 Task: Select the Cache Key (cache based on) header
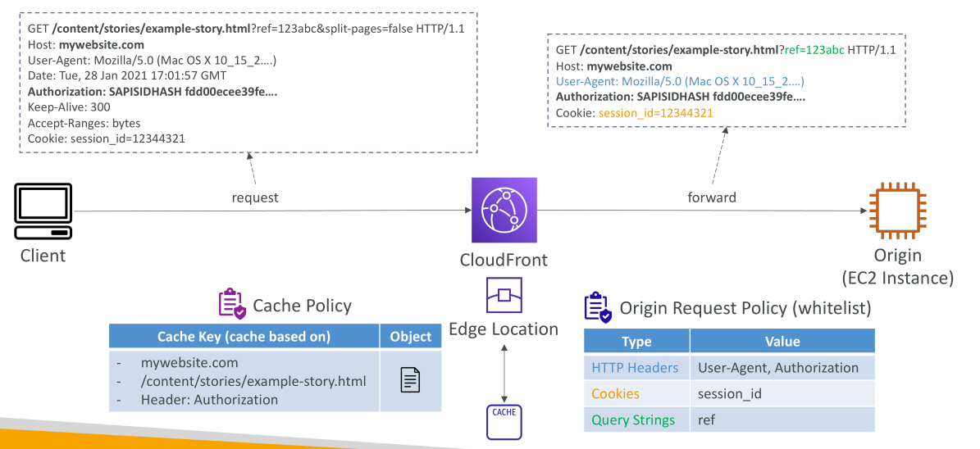point(244,336)
